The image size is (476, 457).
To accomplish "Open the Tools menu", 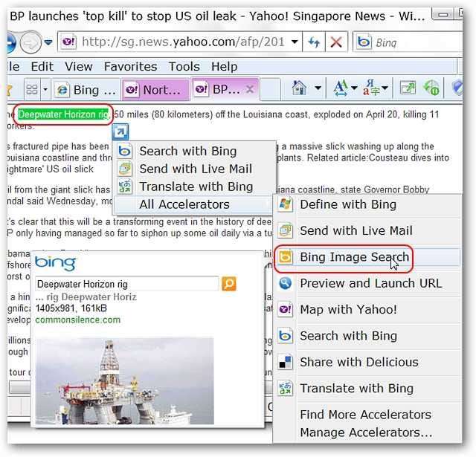I will [184, 66].
